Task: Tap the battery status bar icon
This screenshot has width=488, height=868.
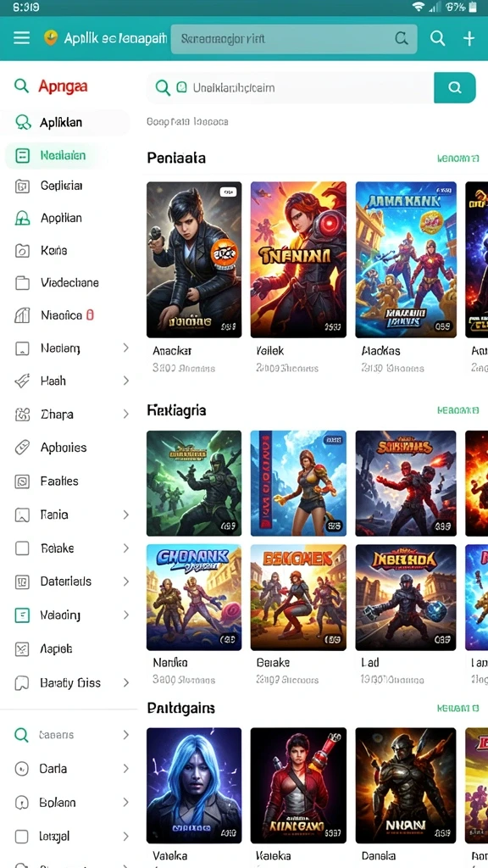Action: 473,7
